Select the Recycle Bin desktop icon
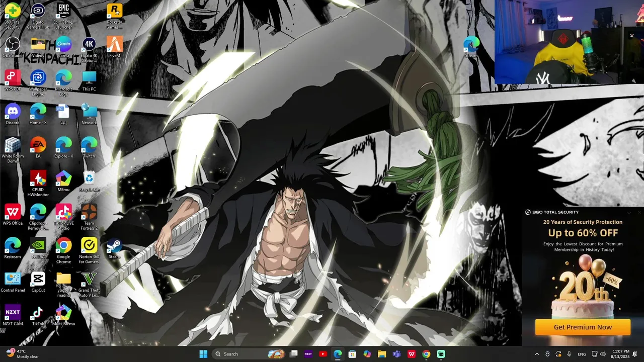This screenshot has height=362, width=644. click(89, 182)
